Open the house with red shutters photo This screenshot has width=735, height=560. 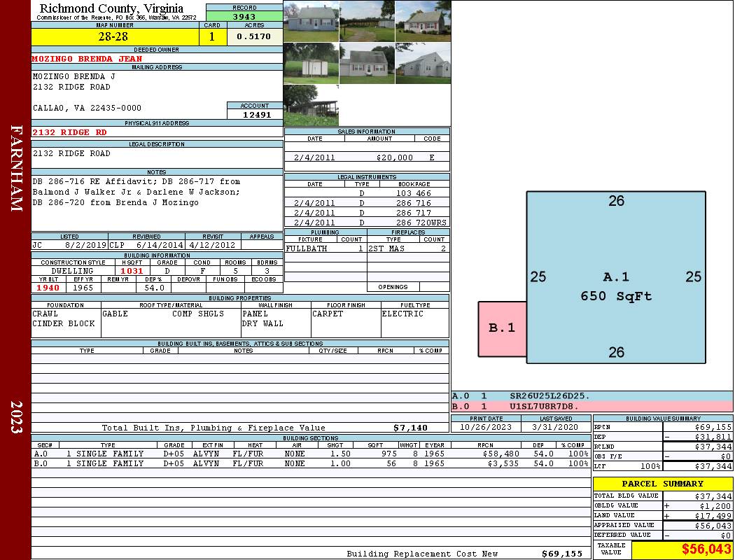pos(423,21)
